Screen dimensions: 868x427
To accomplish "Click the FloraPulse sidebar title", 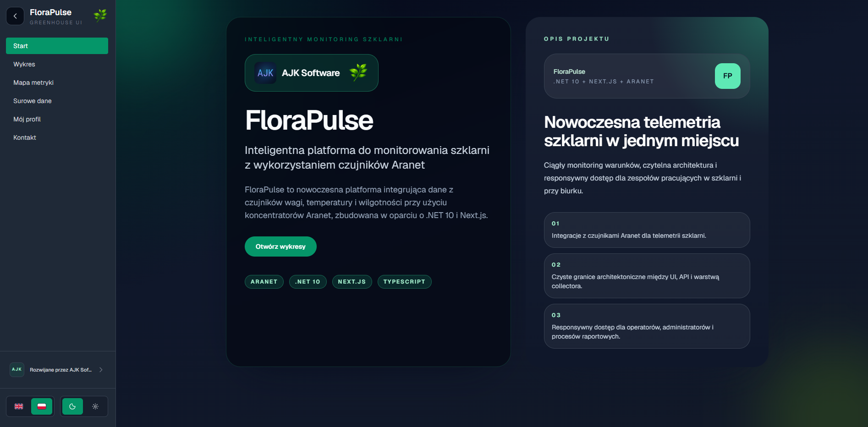I will point(50,12).
